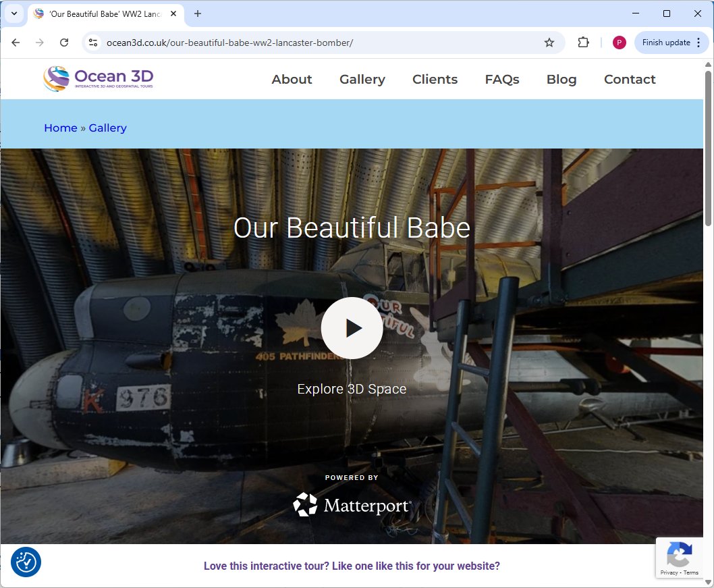Open the site information icon in address bar
Screen dimensions: 714x588
tap(93, 43)
